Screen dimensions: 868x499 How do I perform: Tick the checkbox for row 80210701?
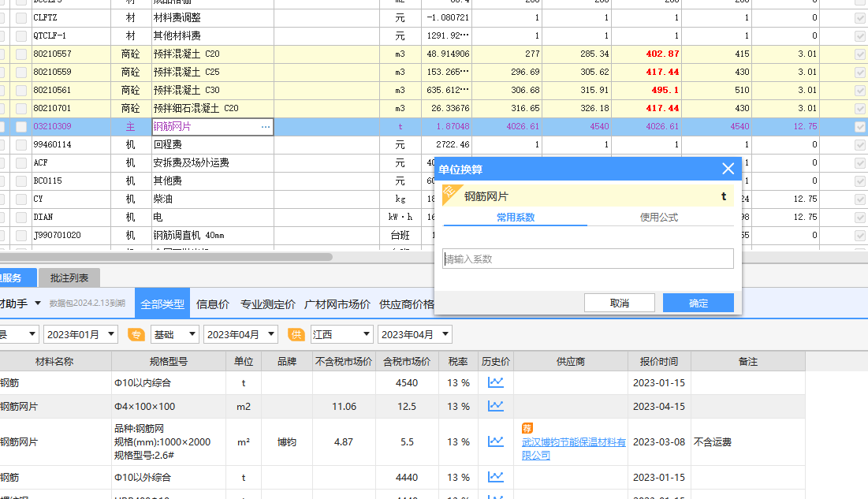(x=21, y=109)
